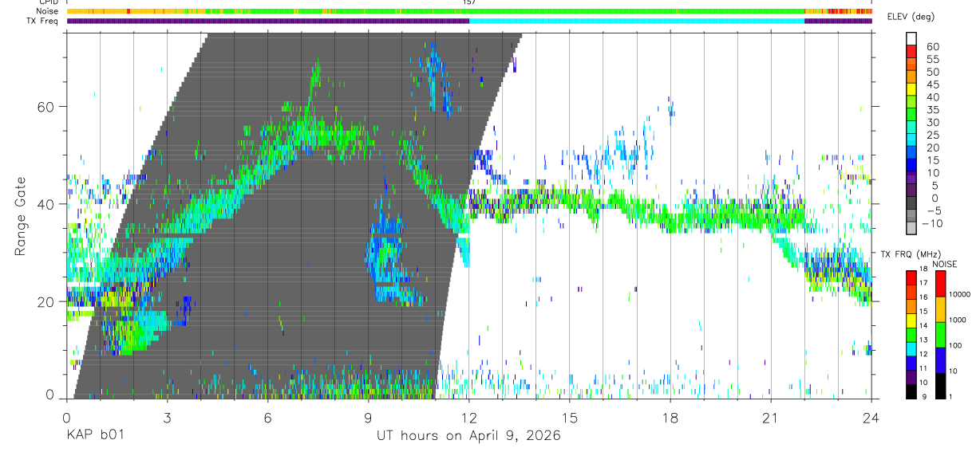Screen dimensions: 980x452
Task: Click the '15' tick on the UT hours axis
Action: 569,418
